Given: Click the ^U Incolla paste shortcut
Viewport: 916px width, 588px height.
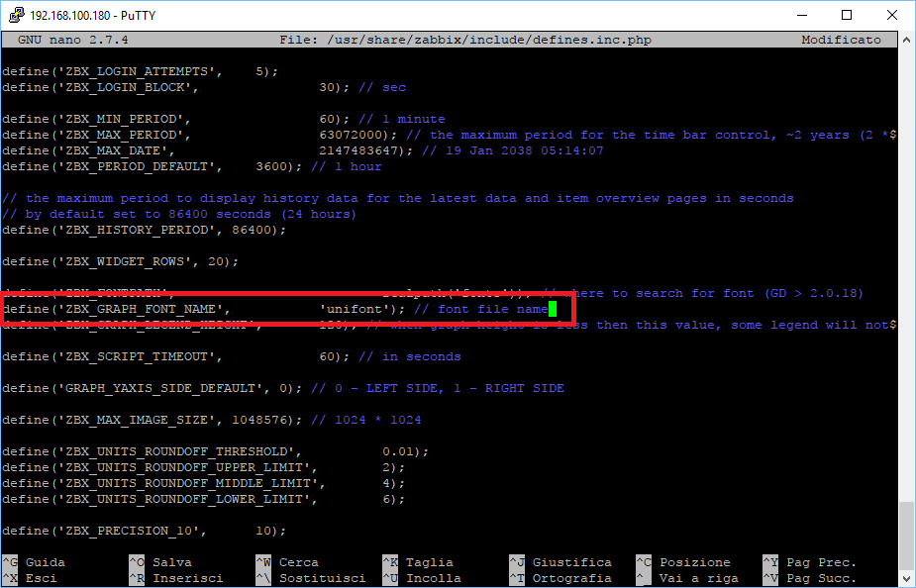Looking at the screenshot, I should click(x=422, y=578).
